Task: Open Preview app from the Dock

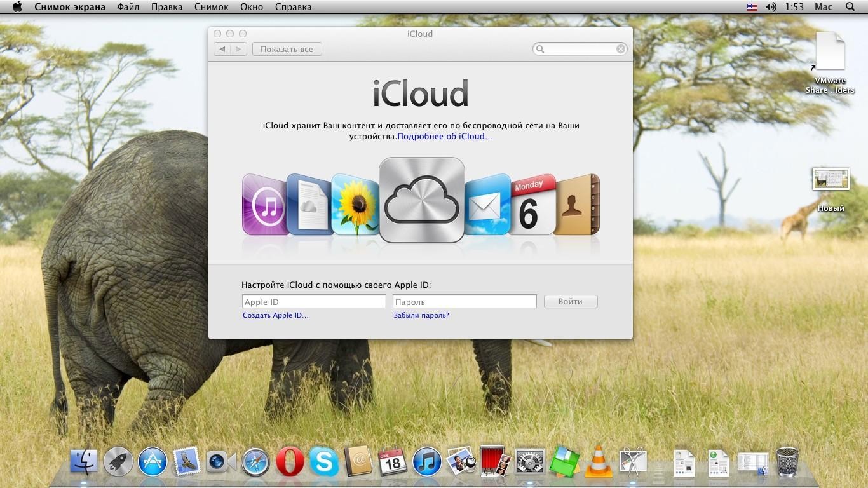Action: pyautogui.click(x=461, y=462)
